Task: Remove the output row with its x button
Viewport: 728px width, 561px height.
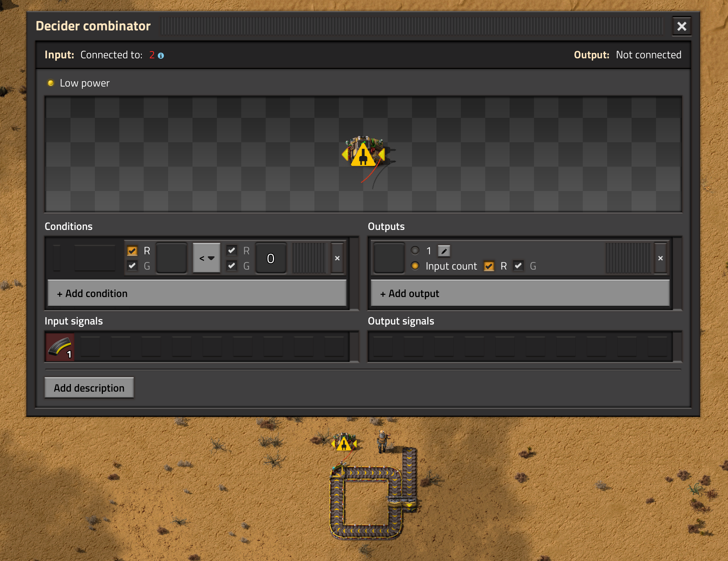Action: [x=661, y=258]
